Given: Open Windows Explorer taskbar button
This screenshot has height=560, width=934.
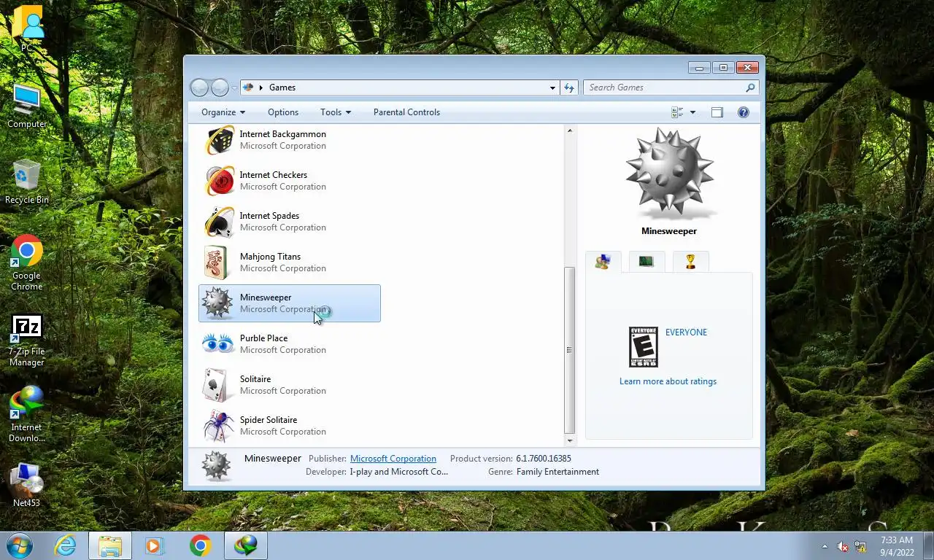Looking at the screenshot, I should [110, 545].
